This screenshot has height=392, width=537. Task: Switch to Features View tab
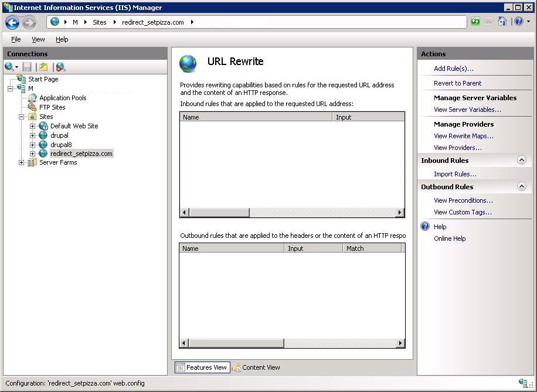(202, 367)
